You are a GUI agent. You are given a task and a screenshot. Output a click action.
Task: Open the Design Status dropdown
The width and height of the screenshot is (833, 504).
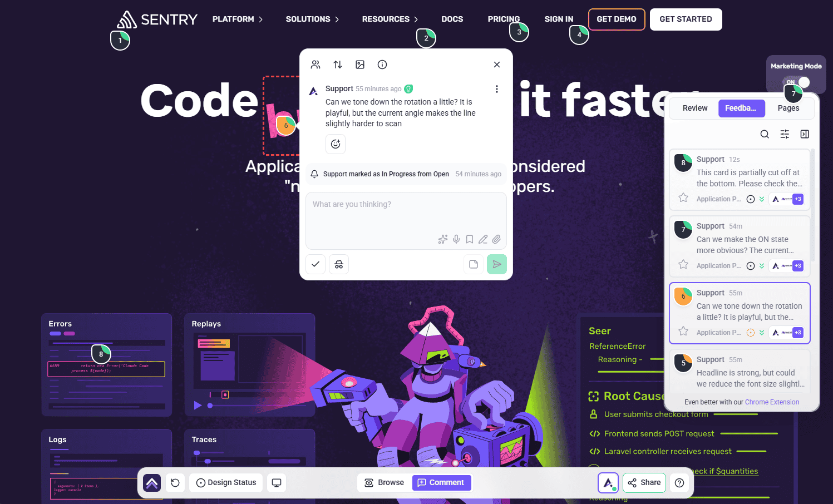(226, 483)
